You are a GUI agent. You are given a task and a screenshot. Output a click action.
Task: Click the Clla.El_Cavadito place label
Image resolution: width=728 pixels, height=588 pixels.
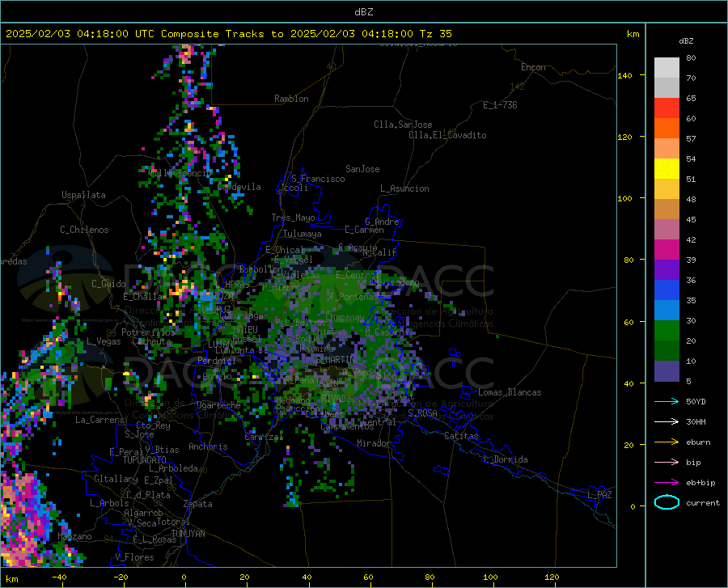coord(447,135)
